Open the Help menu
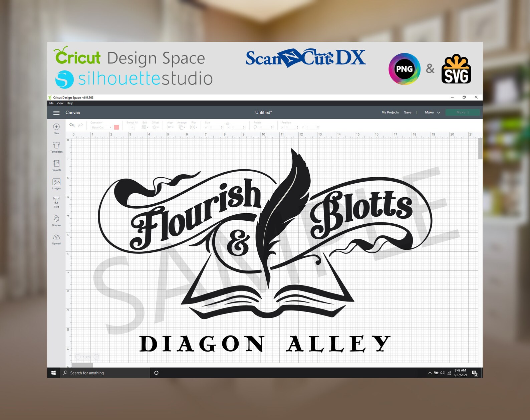 tap(70, 103)
